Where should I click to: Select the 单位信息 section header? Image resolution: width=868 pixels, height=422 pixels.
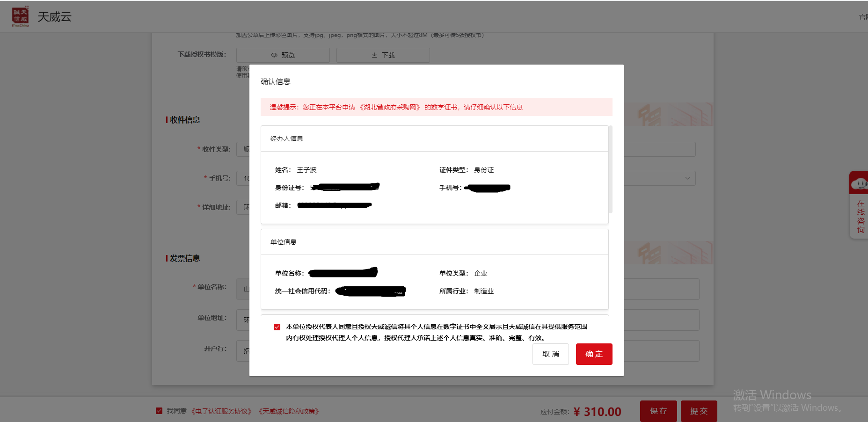click(283, 242)
